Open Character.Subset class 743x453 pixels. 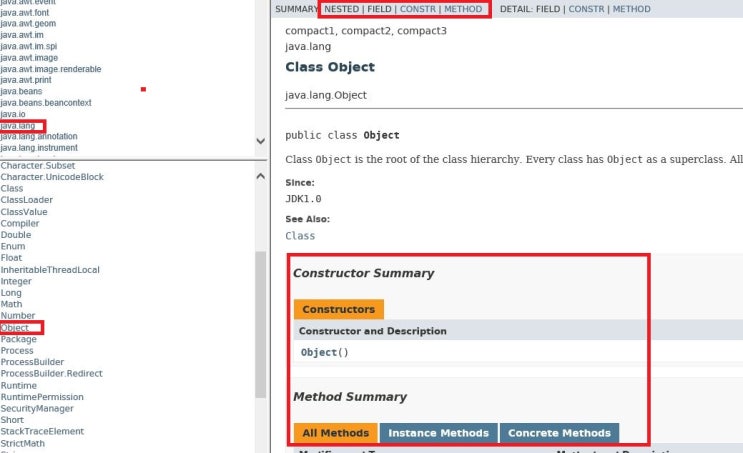37,166
